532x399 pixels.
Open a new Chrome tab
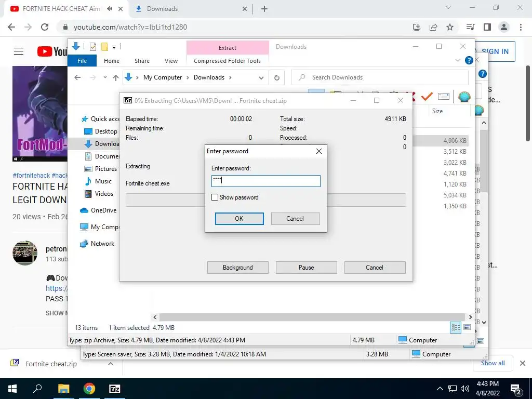[264, 9]
